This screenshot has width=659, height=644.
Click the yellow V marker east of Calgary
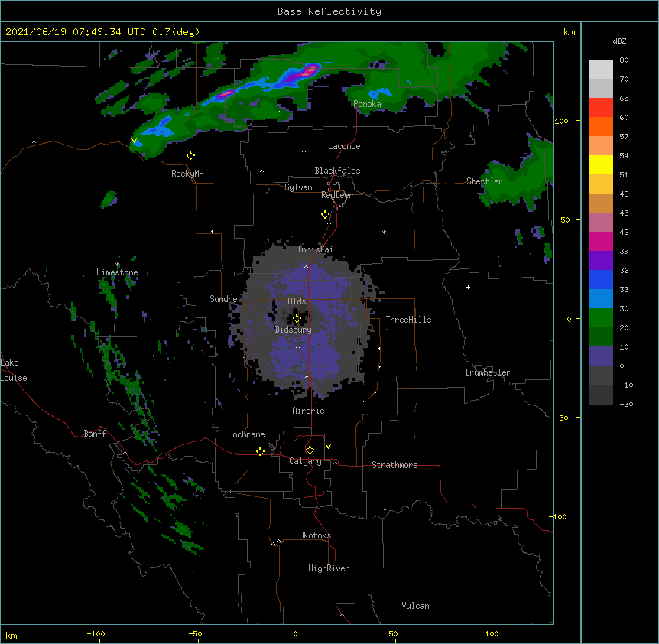point(328,447)
